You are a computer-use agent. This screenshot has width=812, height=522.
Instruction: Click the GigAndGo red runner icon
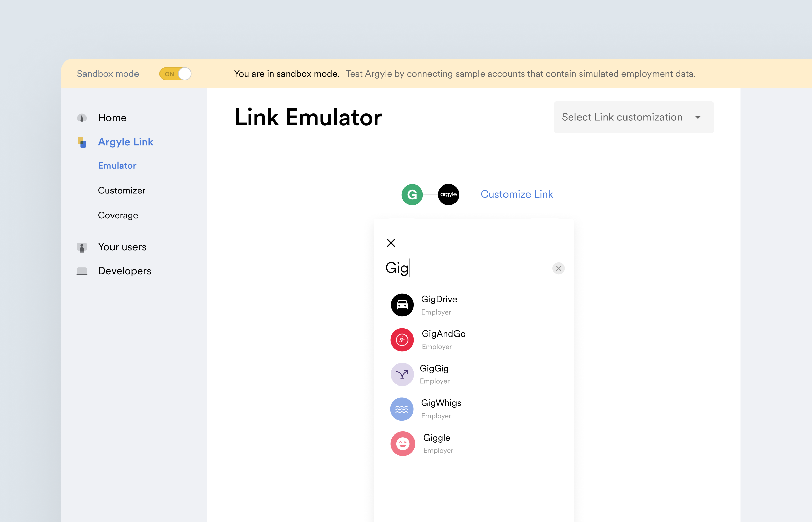(x=402, y=340)
